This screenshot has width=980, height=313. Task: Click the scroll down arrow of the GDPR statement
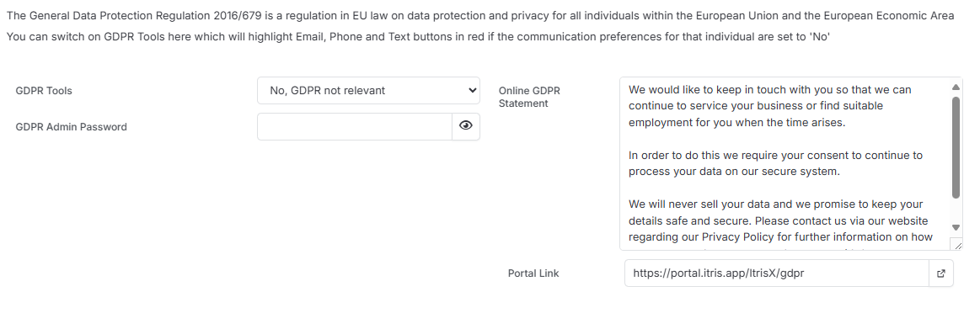click(x=956, y=227)
